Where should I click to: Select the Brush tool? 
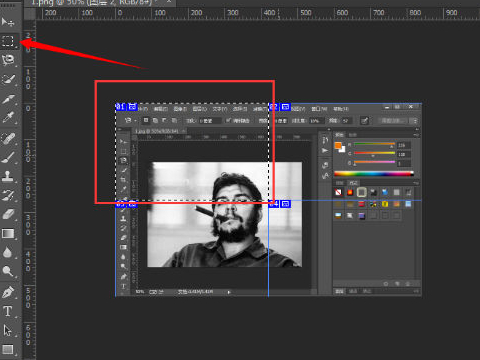click(8, 157)
